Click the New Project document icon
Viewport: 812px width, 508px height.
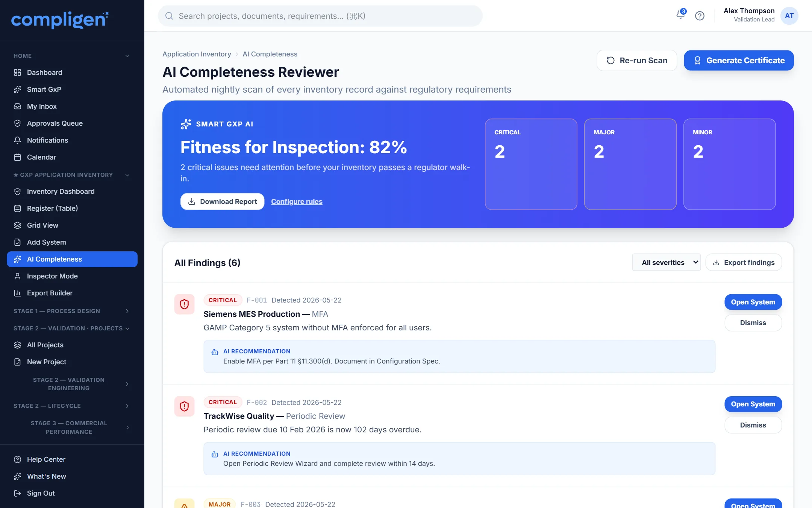[17, 362]
